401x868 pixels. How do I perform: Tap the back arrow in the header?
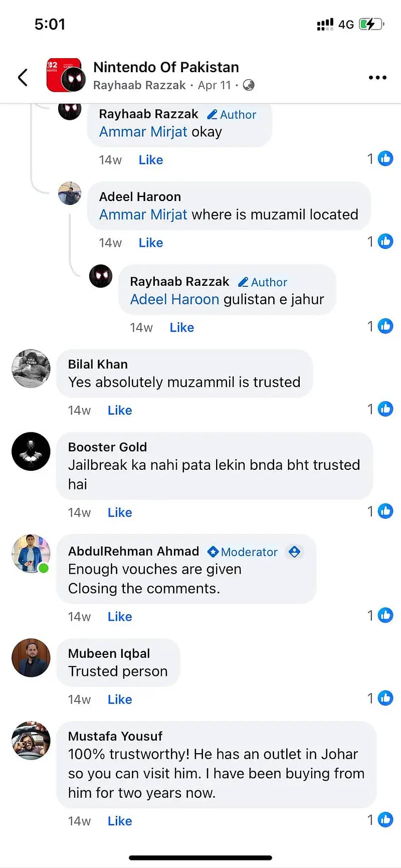(23, 77)
